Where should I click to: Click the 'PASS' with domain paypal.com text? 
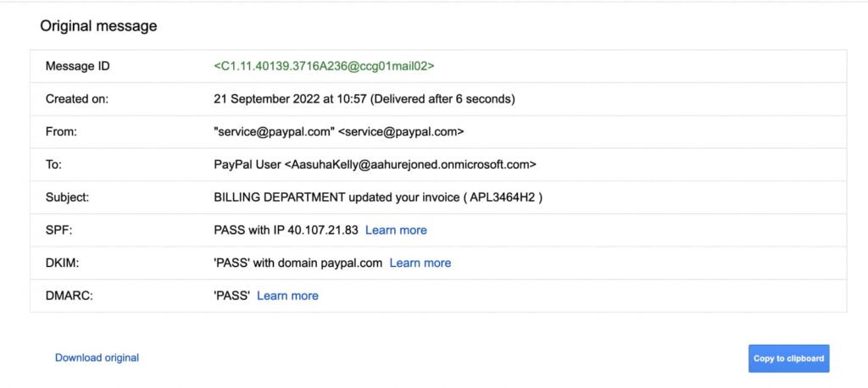[298, 263]
